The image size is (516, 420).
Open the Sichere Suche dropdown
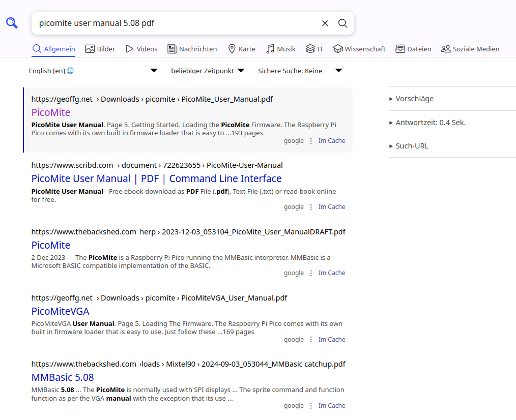tap(300, 71)
